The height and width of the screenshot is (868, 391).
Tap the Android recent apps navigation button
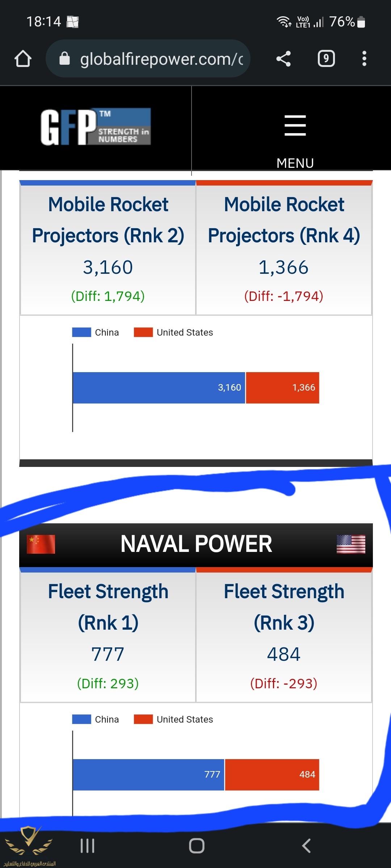[87, 846]
